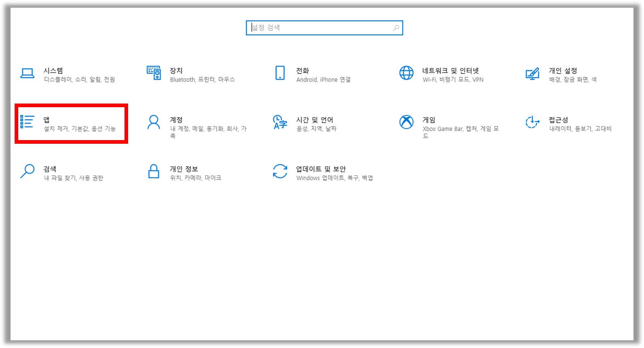Open the 검색 category title
This screenshot has width=644, height=348.
tap(50, 169)
